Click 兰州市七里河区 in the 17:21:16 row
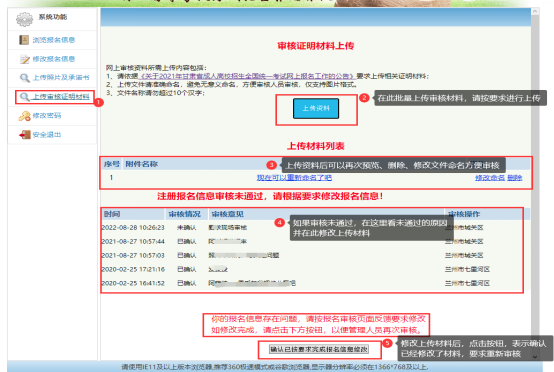554x372 pixels. [467, 270]
